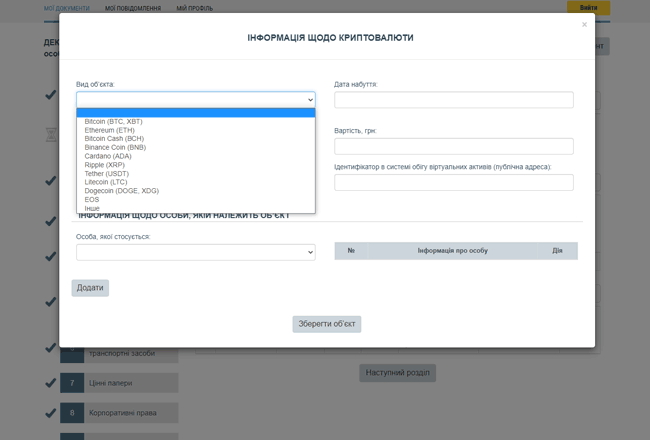The height and width of the screenshot is (440, 650).
Task: Open the Мій профіль tab
Action: click(194, 8)
